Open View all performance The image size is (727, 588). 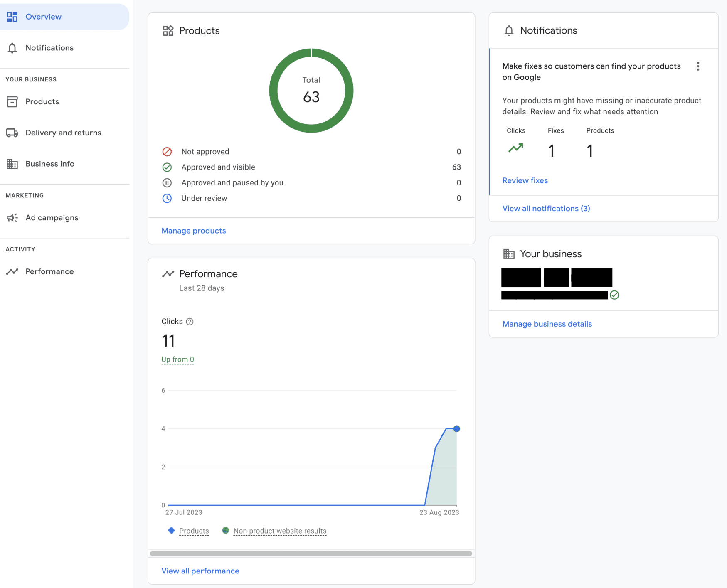200,571
